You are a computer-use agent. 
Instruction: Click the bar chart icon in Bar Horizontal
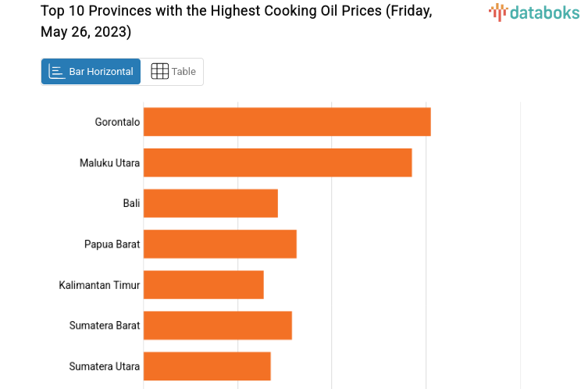tap(57, 72)
